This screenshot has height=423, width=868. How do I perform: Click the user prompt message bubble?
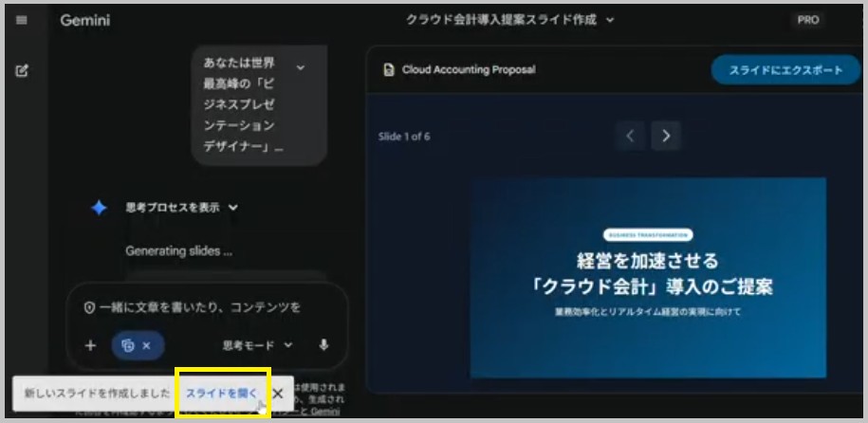tap(260, 104)
